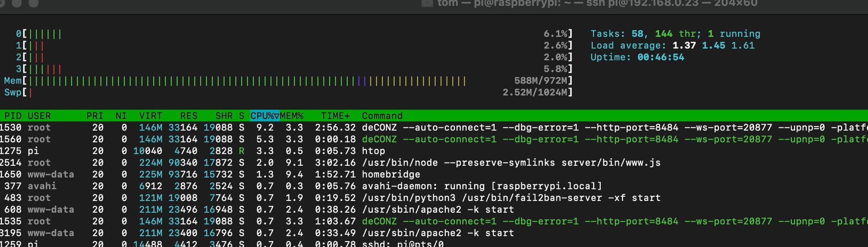The height and width of the screenshot is (247, 868).
Task: Click the Swp swap meter bar
Action: [30, 93]
